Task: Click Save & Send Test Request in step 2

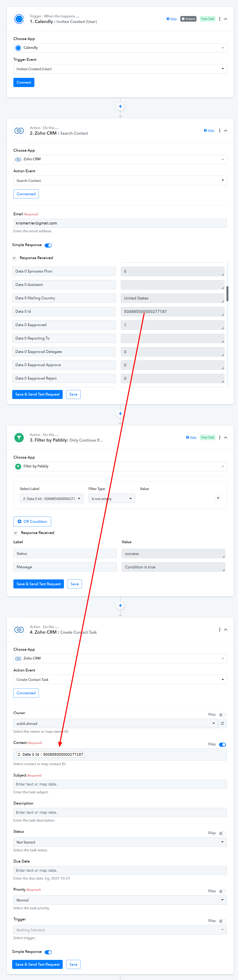Action: point(37,395)
